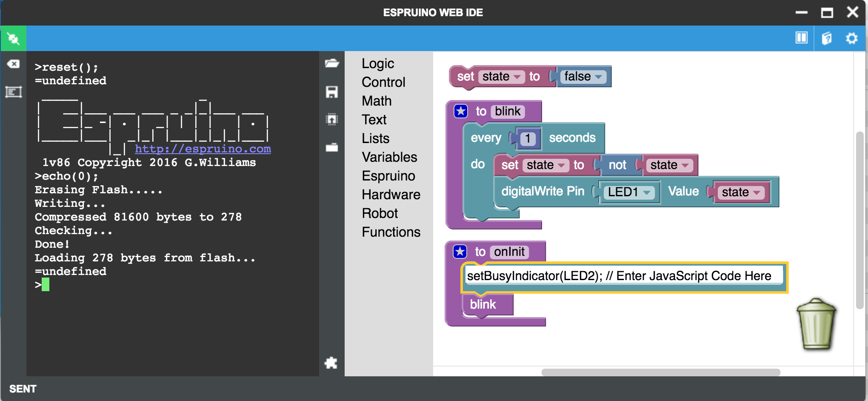Close the Espruino Web IDE window
The width and height of the screenshot is (868, 401).
point(853,12)
